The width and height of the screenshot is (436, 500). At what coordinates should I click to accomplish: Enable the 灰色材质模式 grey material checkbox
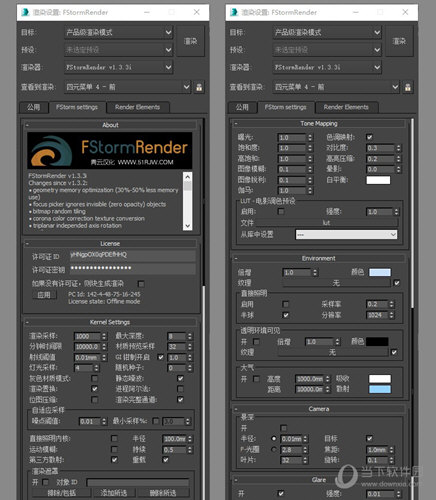click(x=95, y=378)
